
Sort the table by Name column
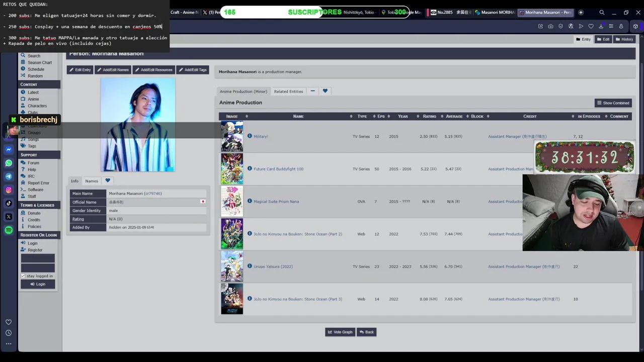pos(298,116)
